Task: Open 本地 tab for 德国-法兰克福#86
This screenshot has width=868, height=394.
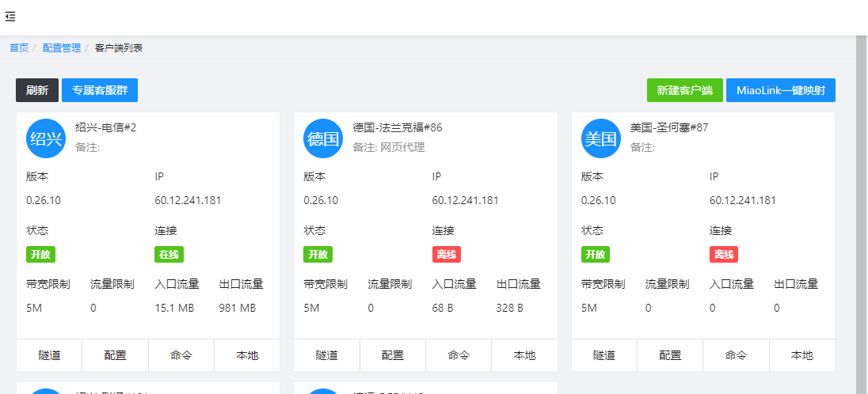Action: click(x=524, y=355)
